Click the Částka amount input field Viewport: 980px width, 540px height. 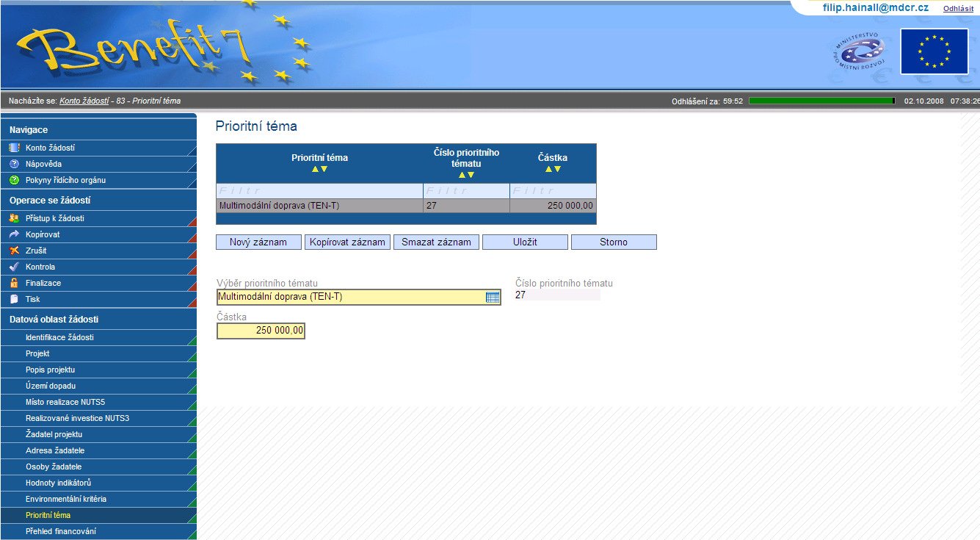[261, 331]
